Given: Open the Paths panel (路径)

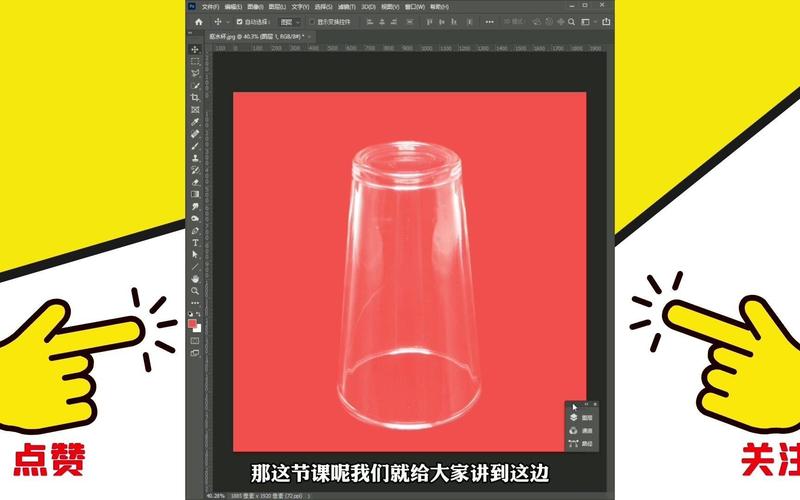Looking at the screenshot, I should [581, 443].
